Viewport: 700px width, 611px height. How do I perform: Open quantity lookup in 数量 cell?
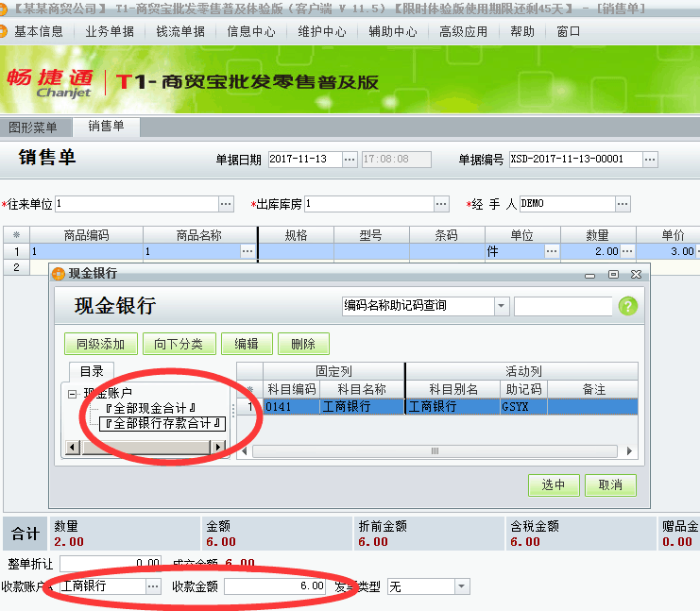coord(627,251)
